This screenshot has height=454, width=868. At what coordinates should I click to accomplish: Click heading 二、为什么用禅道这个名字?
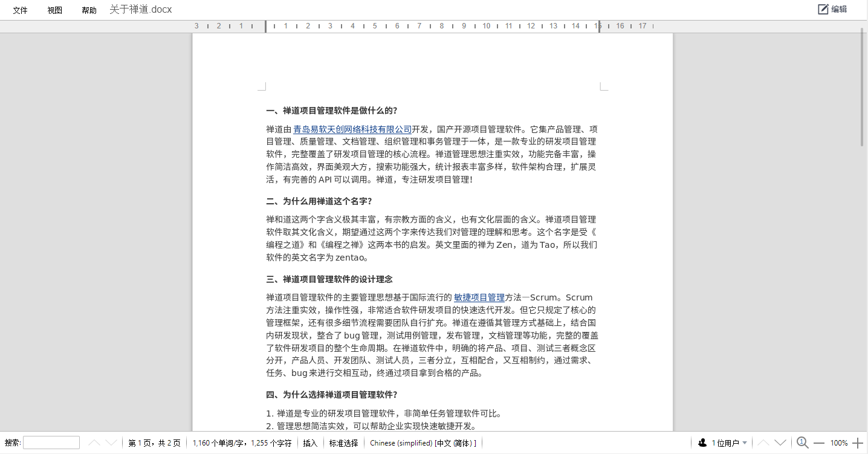click(319, 201)
